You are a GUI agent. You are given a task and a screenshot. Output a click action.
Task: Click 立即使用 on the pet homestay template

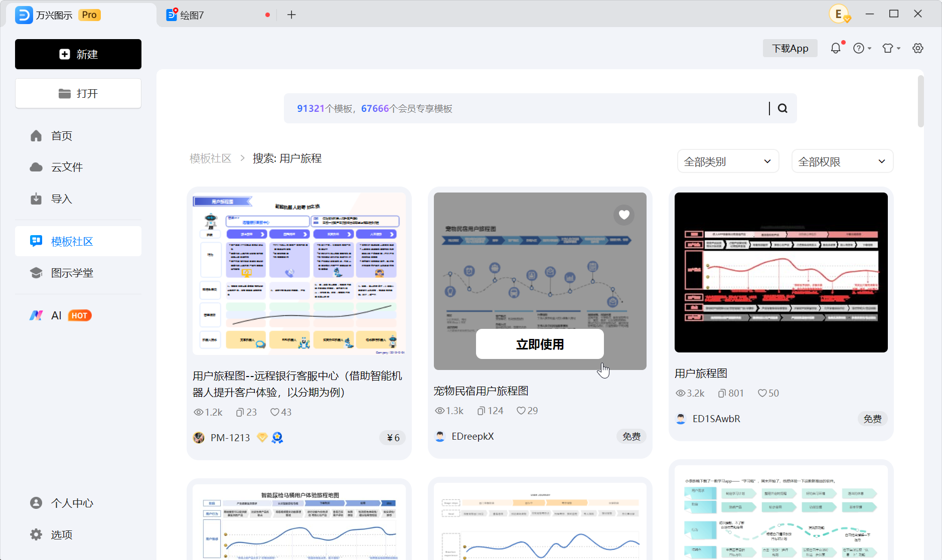[x=540, y=344]
